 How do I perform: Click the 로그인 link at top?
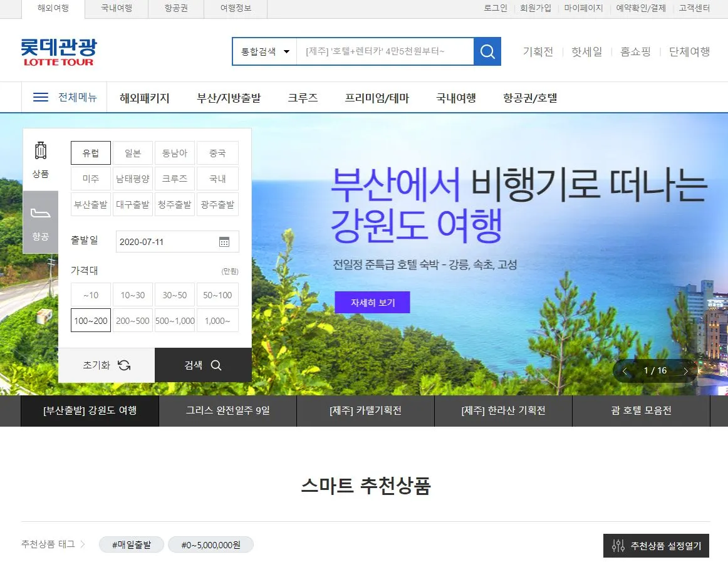coord(495,8)
